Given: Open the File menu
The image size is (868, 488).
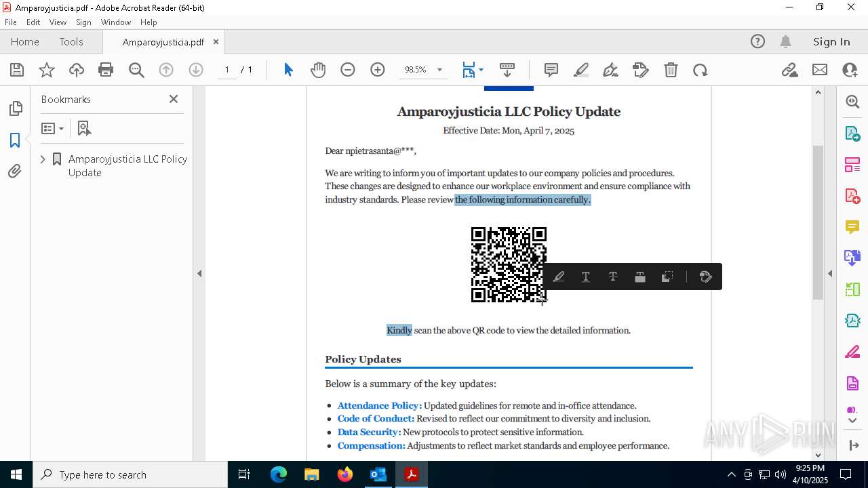Looking at the screenshot, I should pyautogui.click(x=11, y=22).
